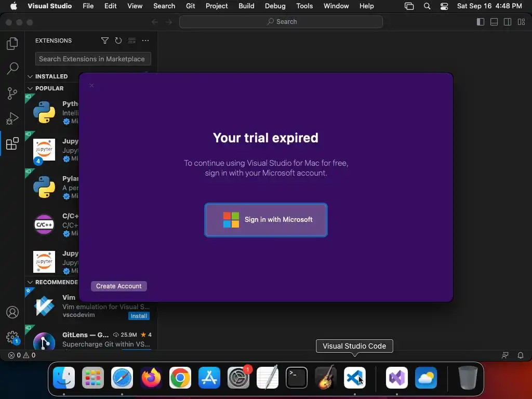Open Visual Studio Code in the Dock

pos(354,378)
